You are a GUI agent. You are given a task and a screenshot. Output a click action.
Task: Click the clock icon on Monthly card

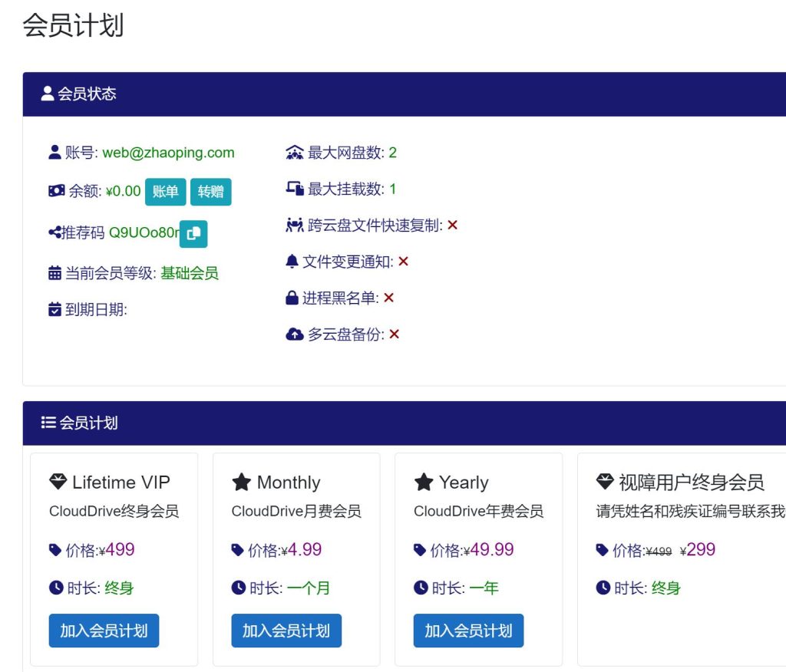pos(239,588)
